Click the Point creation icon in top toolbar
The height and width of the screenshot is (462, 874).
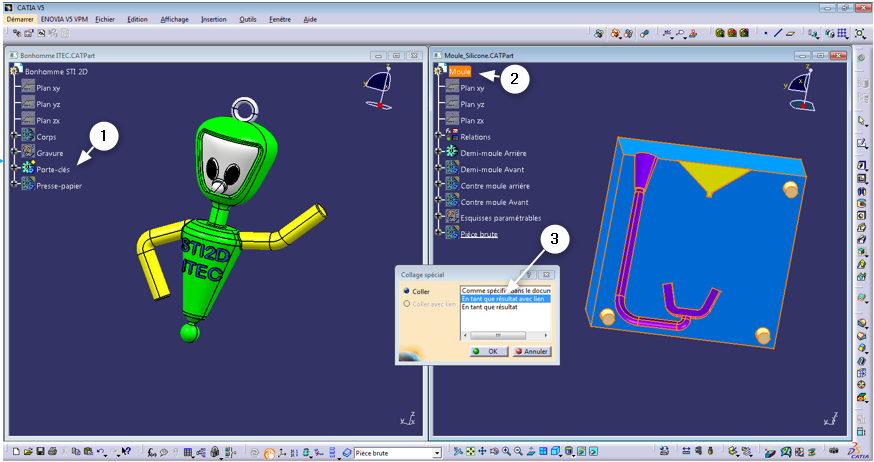[x=766, y=33]
